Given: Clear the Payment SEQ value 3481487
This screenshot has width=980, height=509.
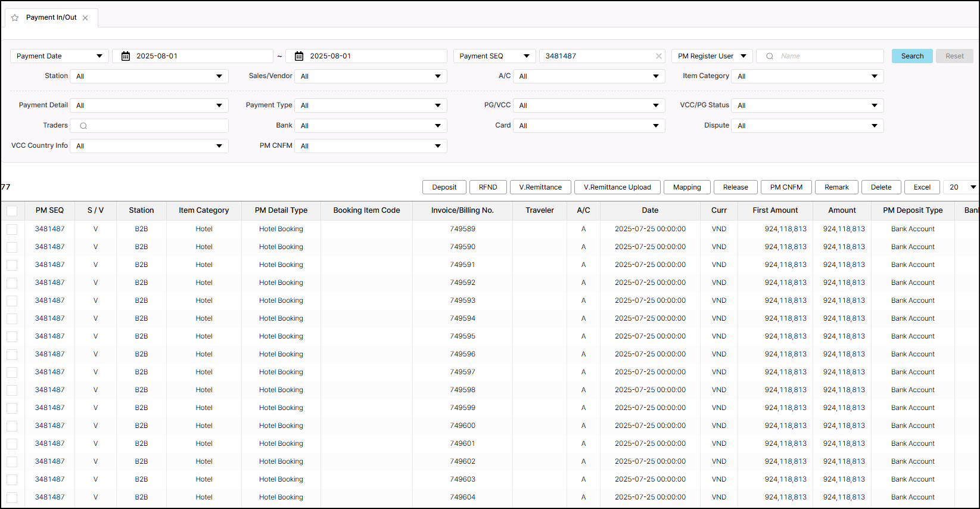Looking at the screenshot, I should pyautogui.click(x=658, y=56).
